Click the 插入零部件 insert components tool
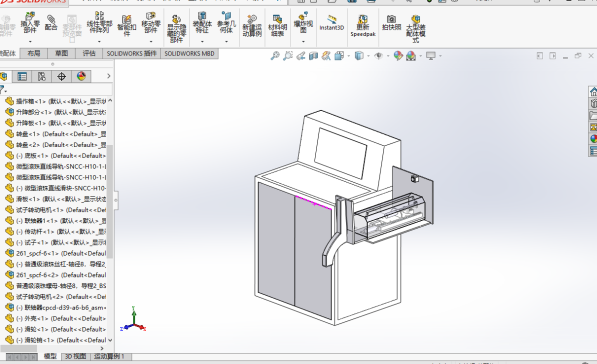The height and width of the screenshot is (364, 597). coord(30,22)
